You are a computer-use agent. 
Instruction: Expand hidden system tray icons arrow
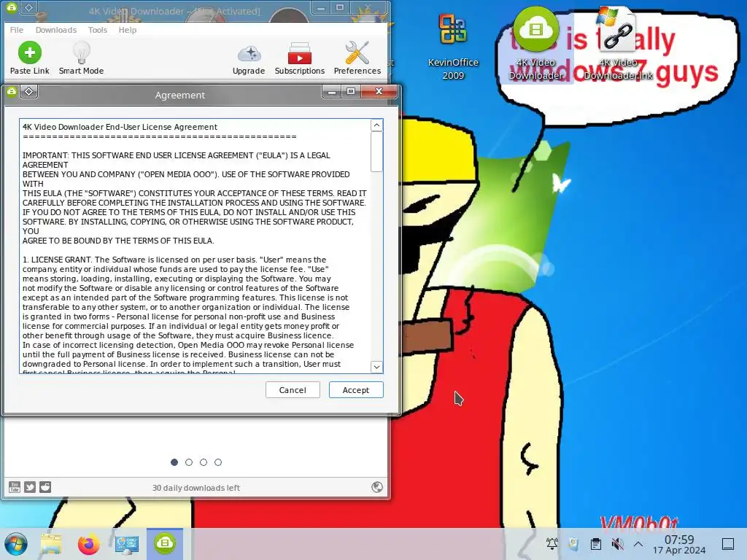point(638,544)
